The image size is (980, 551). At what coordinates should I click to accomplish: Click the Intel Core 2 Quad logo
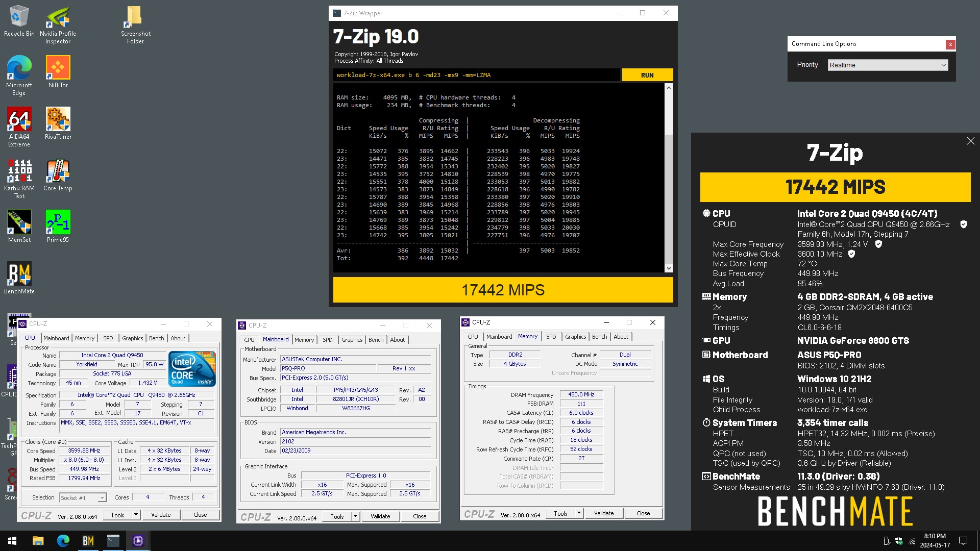pos(192,368)
